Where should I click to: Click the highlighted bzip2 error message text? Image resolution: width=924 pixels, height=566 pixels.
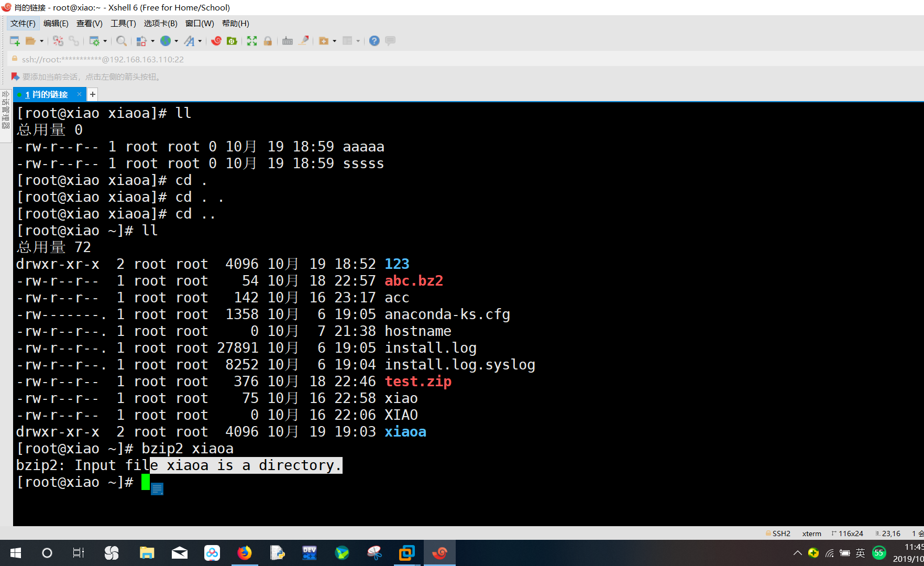[x=246, y=465]
